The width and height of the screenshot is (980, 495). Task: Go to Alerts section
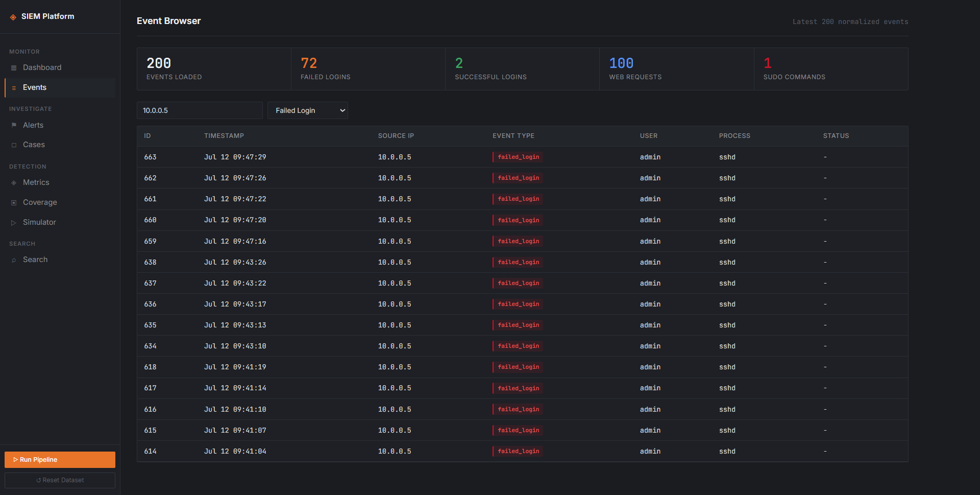click(60, 125)
